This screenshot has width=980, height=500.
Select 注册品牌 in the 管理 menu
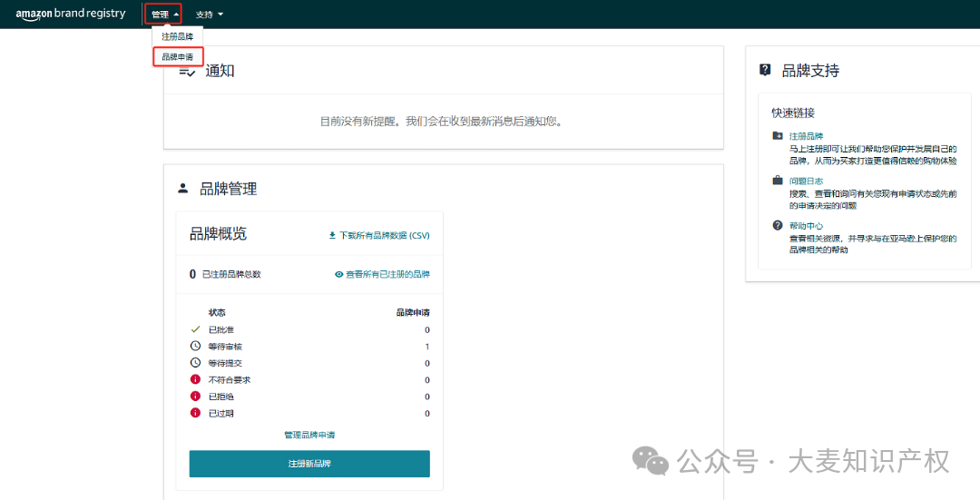coord(178,37)
